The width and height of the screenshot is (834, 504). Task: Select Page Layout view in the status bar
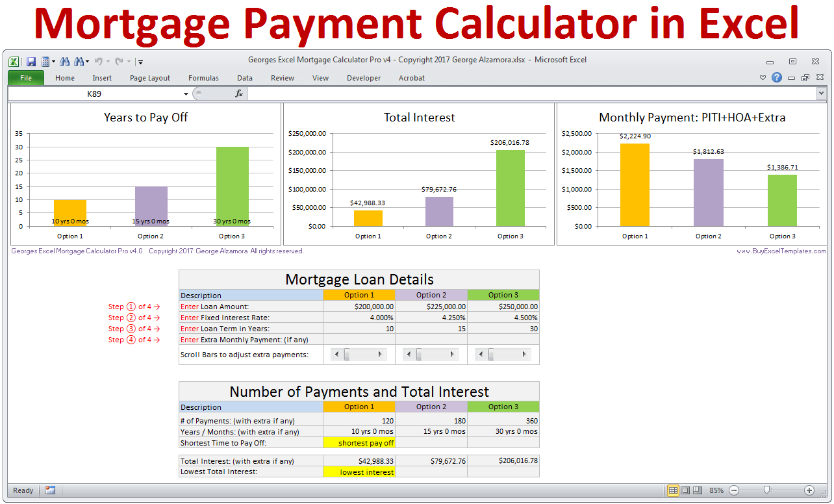(x=686, y=490)
